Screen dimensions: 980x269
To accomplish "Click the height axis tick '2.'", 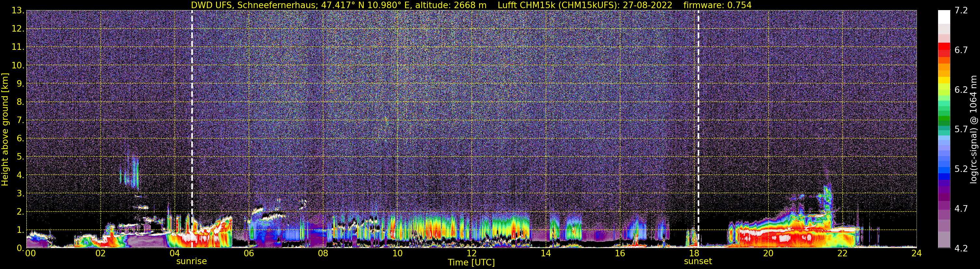I will click(x=20, y=212).
